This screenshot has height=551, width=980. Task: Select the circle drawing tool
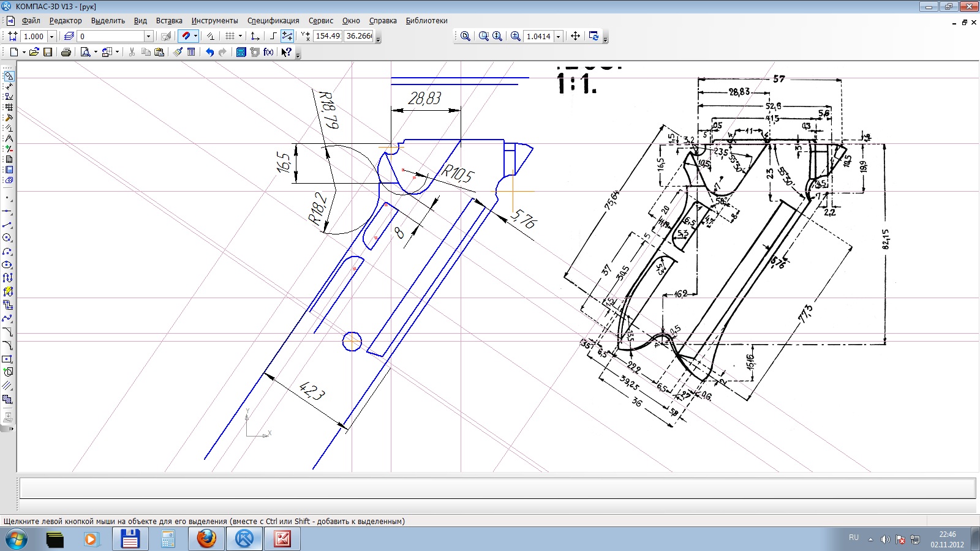point(7,238)
